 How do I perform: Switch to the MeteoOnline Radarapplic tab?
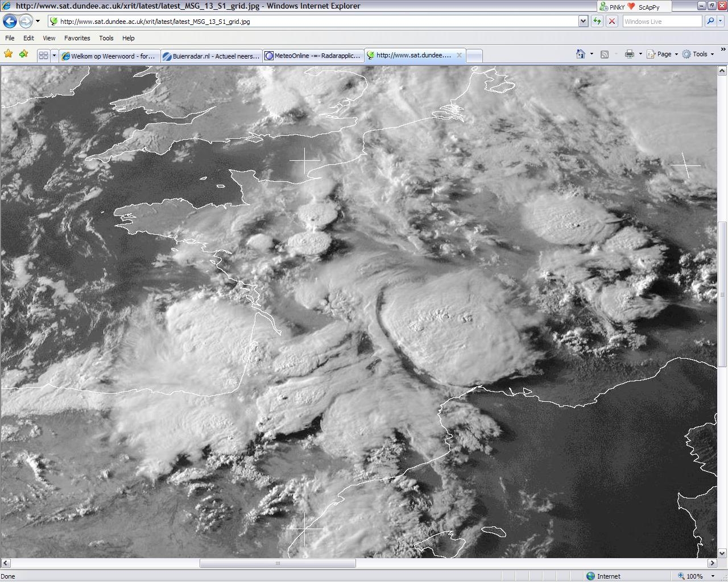(313, 56)
